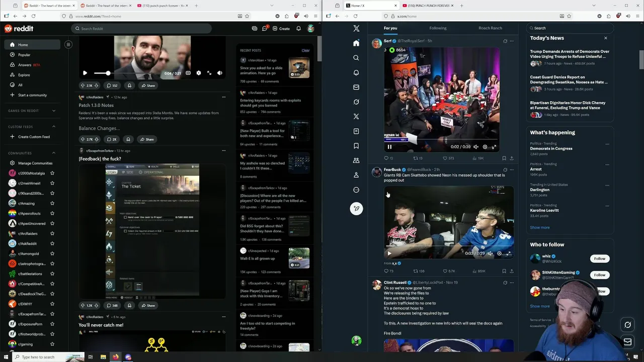The width and height of the screenshot is (644, 362).
Task: Open X More options circle icon
Action: pyautogui.click(x=356, y=190)
